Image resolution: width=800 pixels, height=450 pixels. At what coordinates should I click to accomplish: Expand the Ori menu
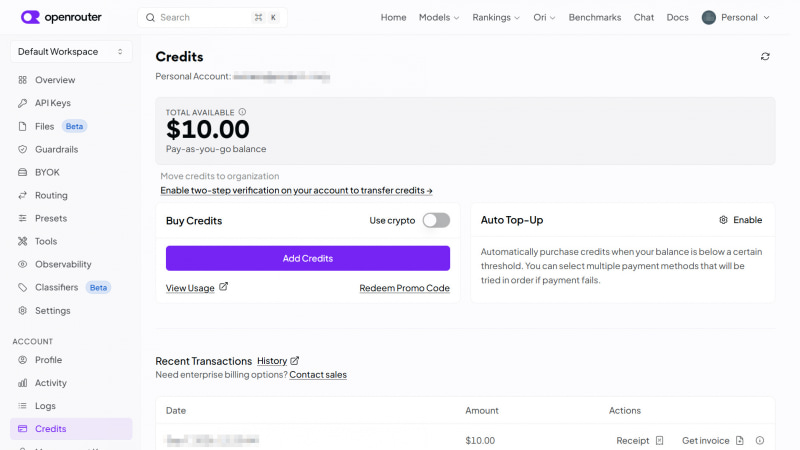544,17
